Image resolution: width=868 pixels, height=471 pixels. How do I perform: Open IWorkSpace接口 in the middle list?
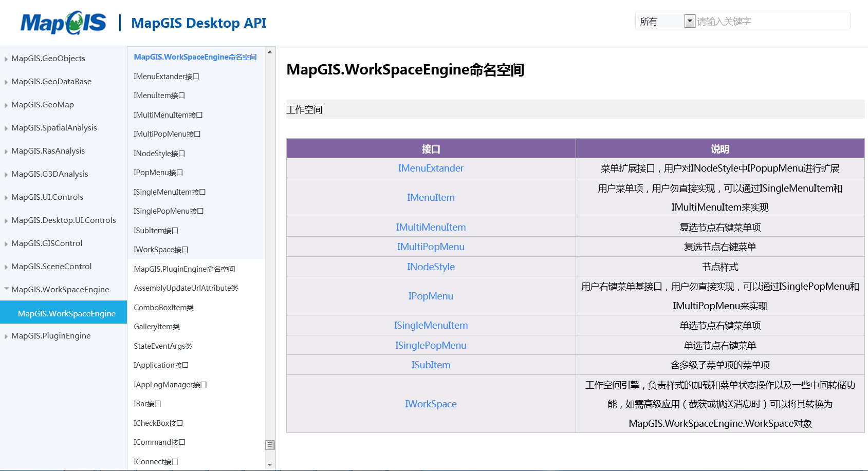pyautogui.click(x=161, y=250)
